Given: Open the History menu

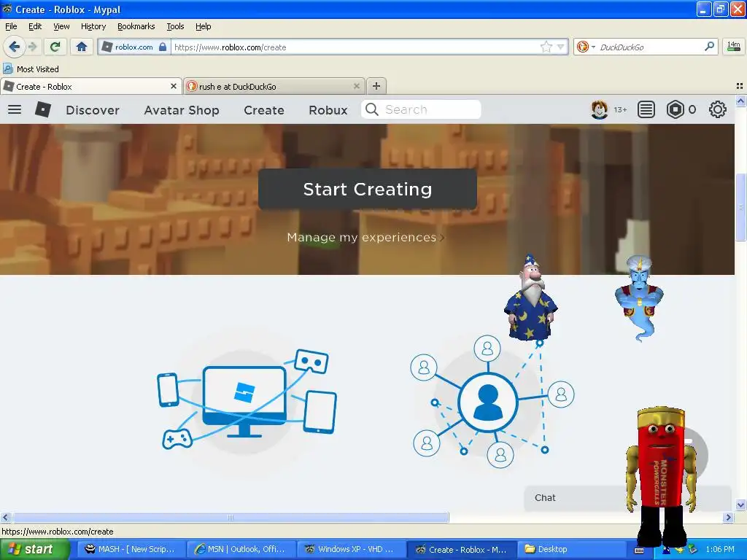Looking at the screenshot, I should (93, 26).
